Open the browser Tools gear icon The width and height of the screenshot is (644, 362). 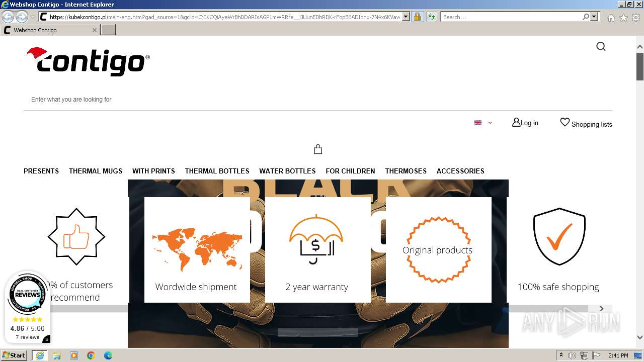click(636, 17)
